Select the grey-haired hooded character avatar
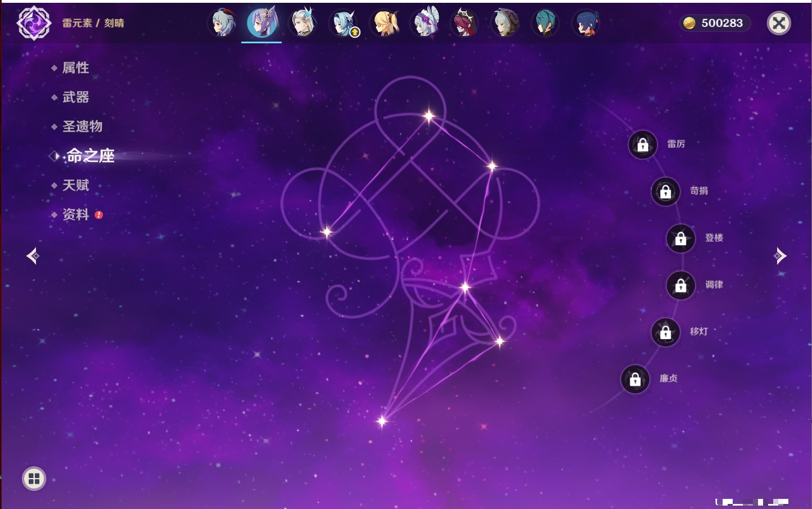This screenshot has height=509, width=812. click(x=505, y=23)
